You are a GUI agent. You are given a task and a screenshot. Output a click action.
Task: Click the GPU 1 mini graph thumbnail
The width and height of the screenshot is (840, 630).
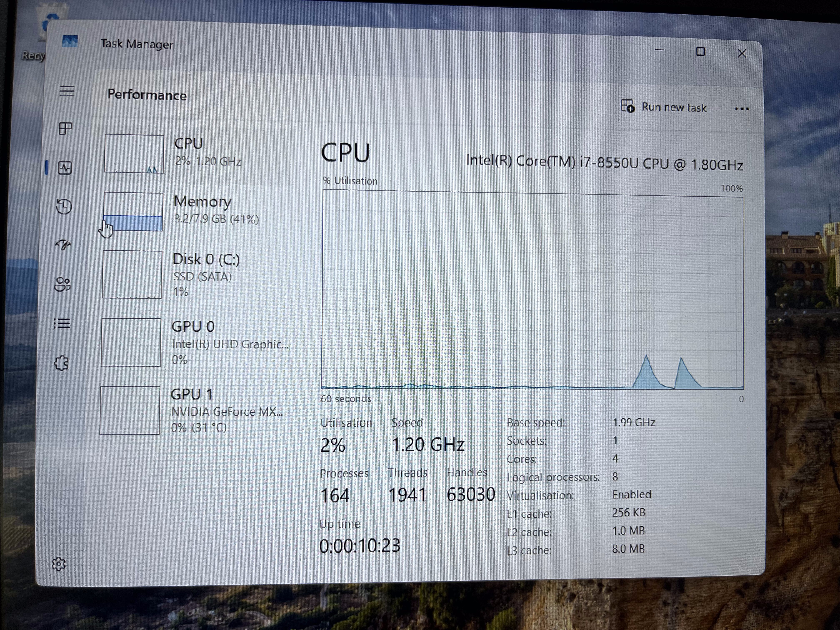[130, 410]
